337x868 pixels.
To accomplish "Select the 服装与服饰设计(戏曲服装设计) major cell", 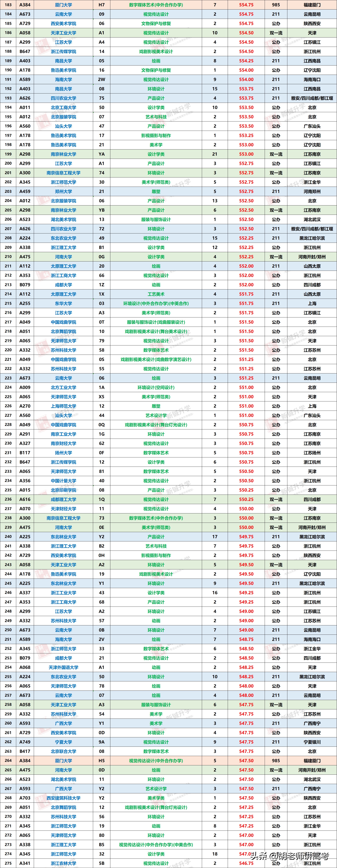I will 156,322.
